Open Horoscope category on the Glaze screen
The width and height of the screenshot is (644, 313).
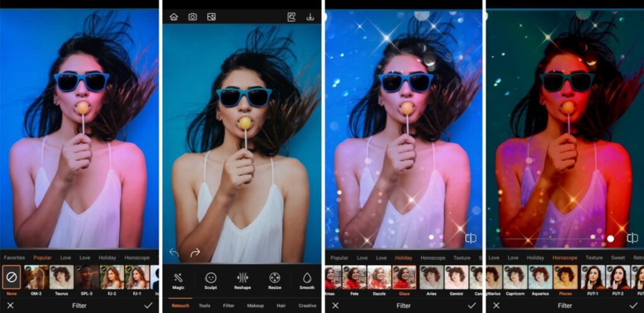pyautogui.click(x=433, y=258)
